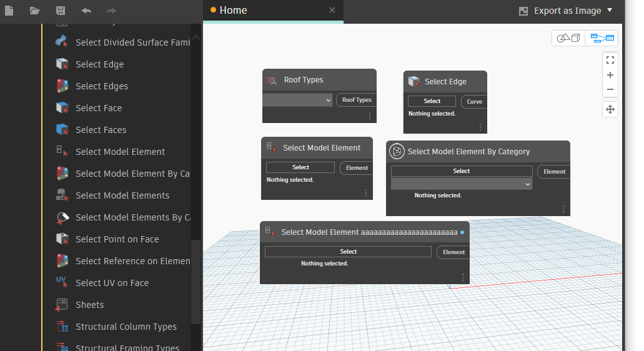Select 'Select Point on Face' in library
The height and width of the screenshot is (351, 644).
click(117, 239)
